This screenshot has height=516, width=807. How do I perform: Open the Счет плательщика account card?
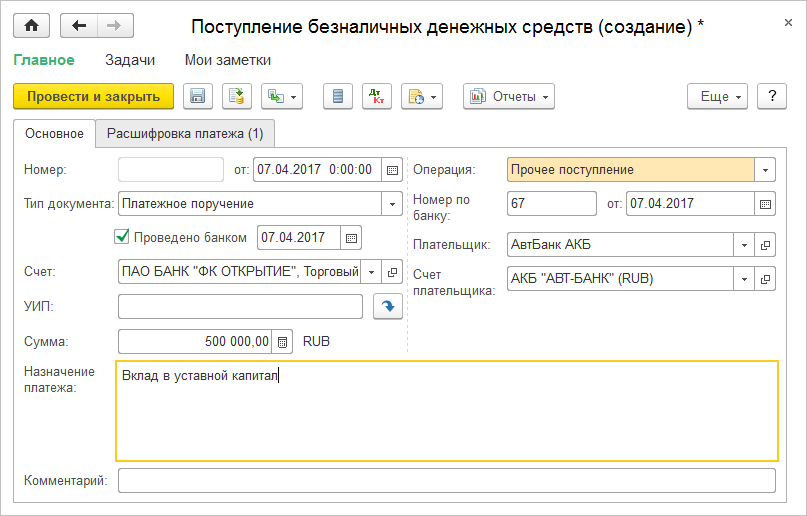765,279
